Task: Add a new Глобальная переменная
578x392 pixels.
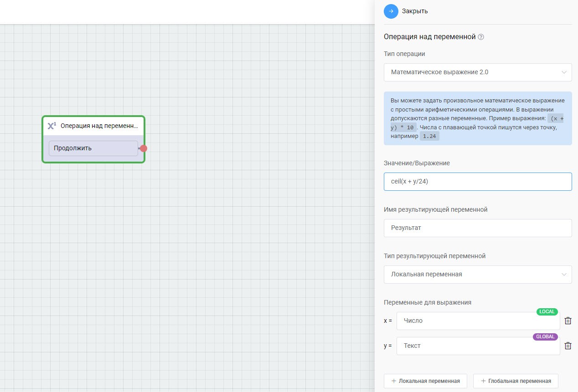Action: [x=516, y=381]
